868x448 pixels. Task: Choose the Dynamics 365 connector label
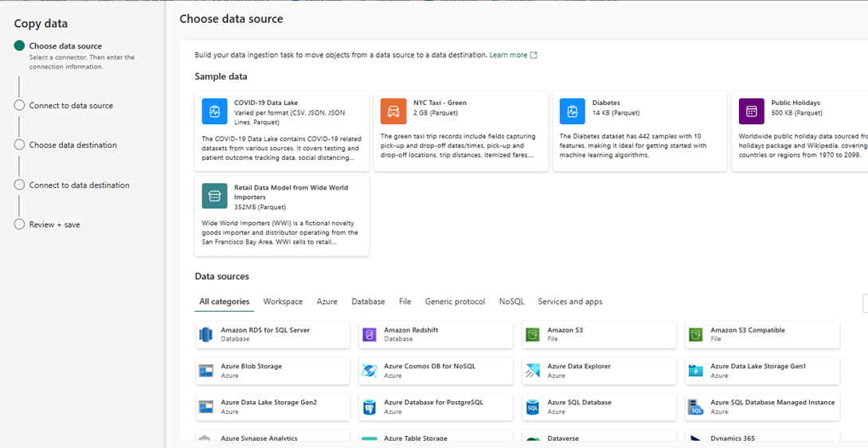733,438
